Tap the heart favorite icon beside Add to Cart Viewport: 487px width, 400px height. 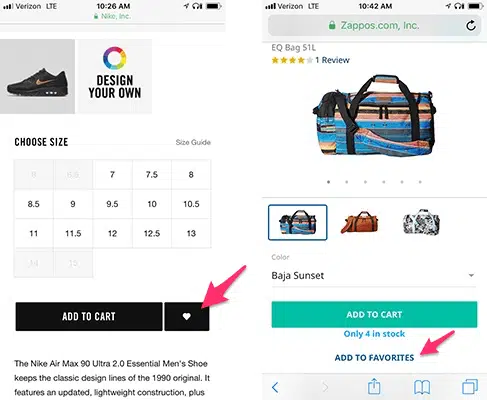click(187, 316)
